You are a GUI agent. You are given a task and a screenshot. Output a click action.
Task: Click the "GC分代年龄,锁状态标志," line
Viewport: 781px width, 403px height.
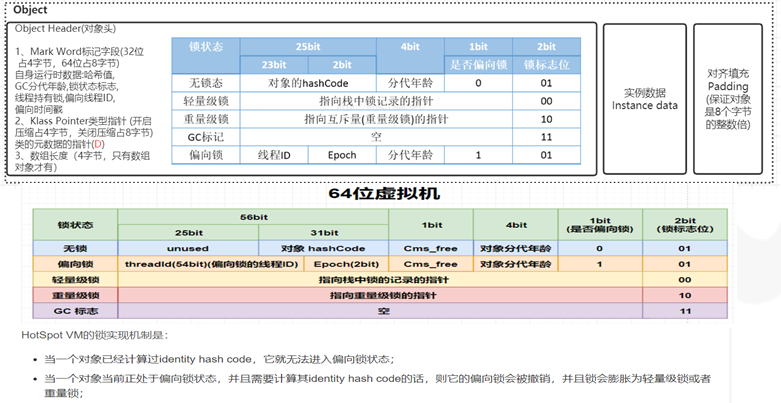[x=67, y=86]
